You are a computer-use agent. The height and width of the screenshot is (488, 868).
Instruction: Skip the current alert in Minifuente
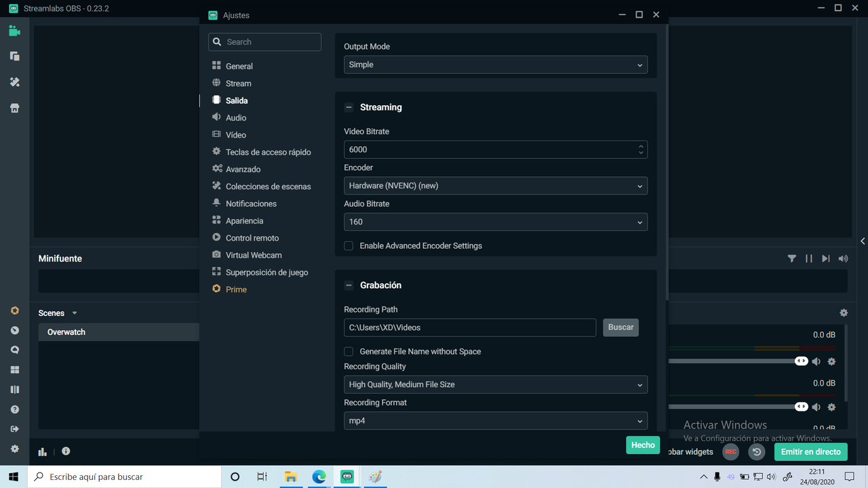click(825, 258)
